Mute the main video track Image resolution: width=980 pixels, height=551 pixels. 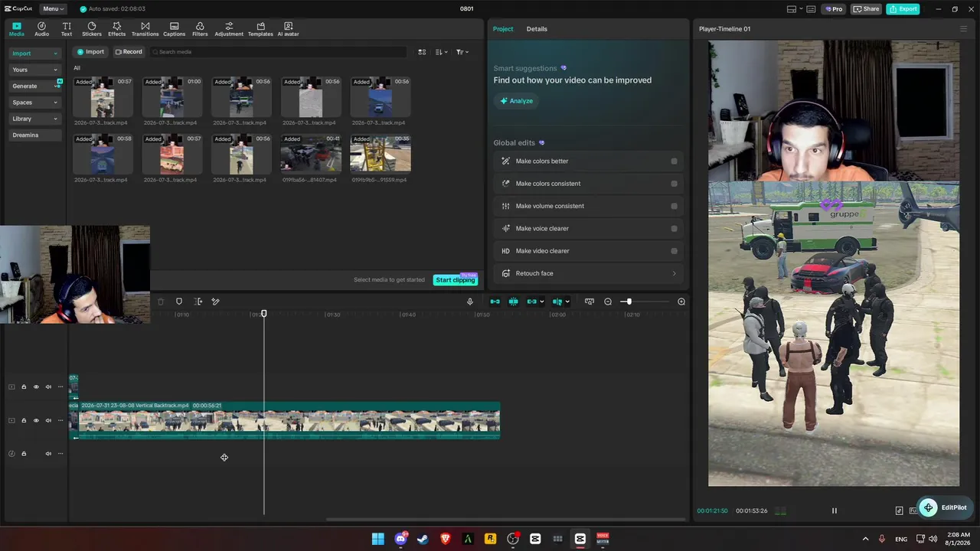click(x=48, y=420)
